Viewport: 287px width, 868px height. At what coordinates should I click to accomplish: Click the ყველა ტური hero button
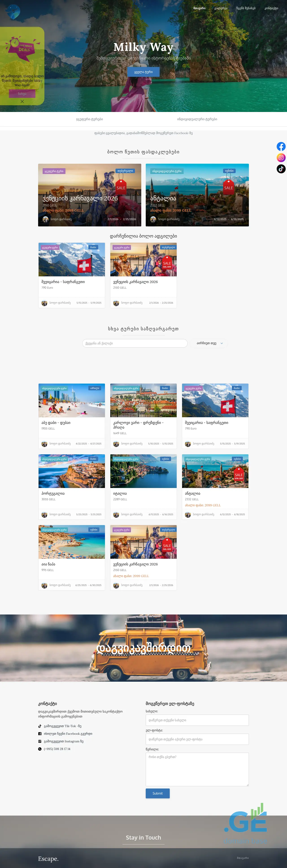pos(143,72)
